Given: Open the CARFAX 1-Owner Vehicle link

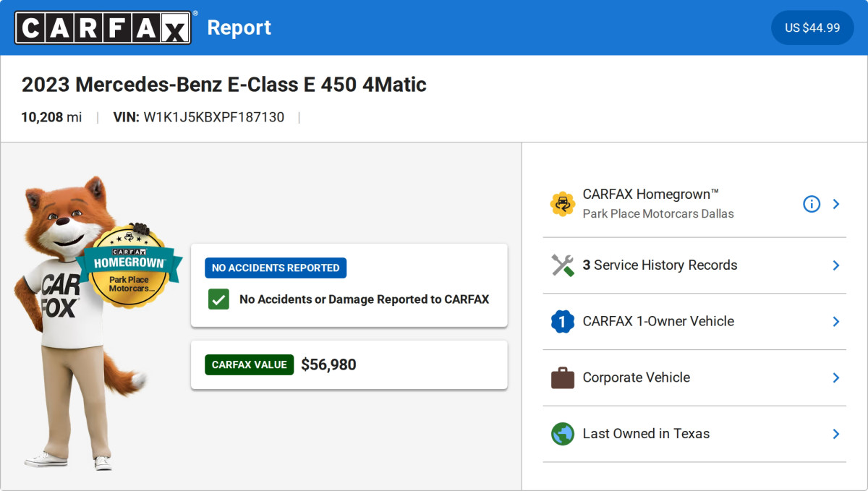Looking at the screenshot, I should [x=658, y=321].
